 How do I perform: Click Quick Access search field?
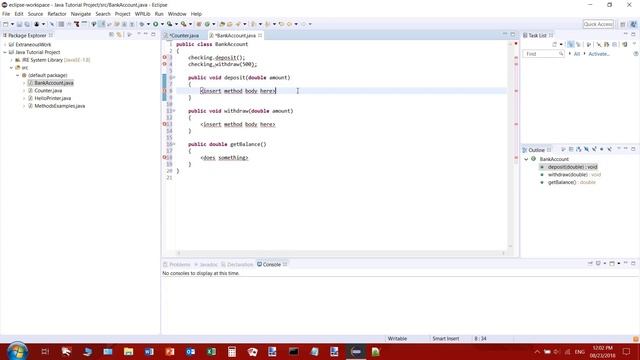[598, 24]
